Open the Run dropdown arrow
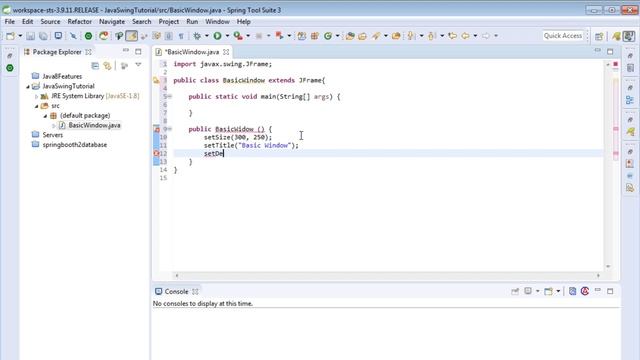The width and height of the screenshot is (640, 360). (x=227, y=36)
